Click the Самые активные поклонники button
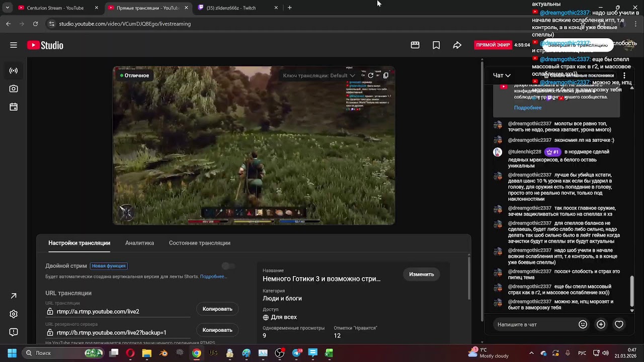The width and height of the screenshot is (644, 362). pos(579,75)
